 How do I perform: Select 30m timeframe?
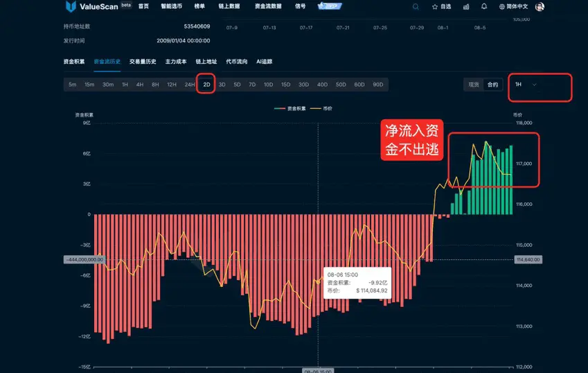tap(108, 85)
